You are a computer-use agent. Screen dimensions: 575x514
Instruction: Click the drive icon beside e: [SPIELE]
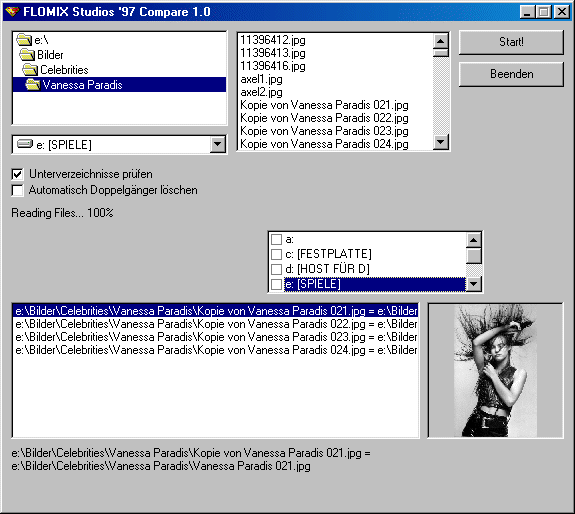pos(25,144)
